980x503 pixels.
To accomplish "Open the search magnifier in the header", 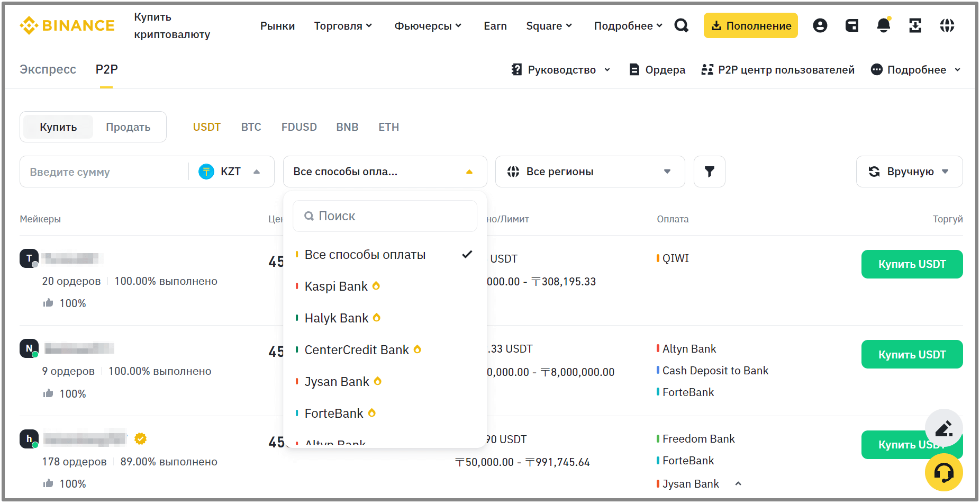I will click(x=682, y=25).
